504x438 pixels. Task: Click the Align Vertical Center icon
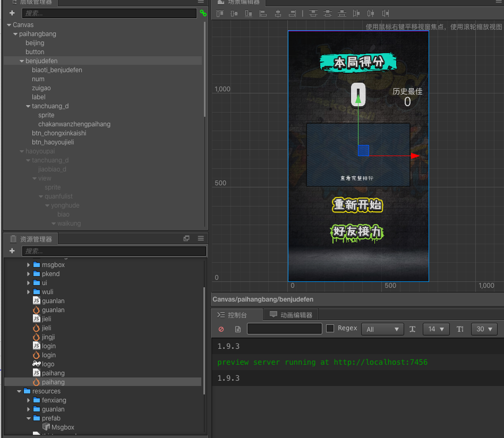(234, 13)
